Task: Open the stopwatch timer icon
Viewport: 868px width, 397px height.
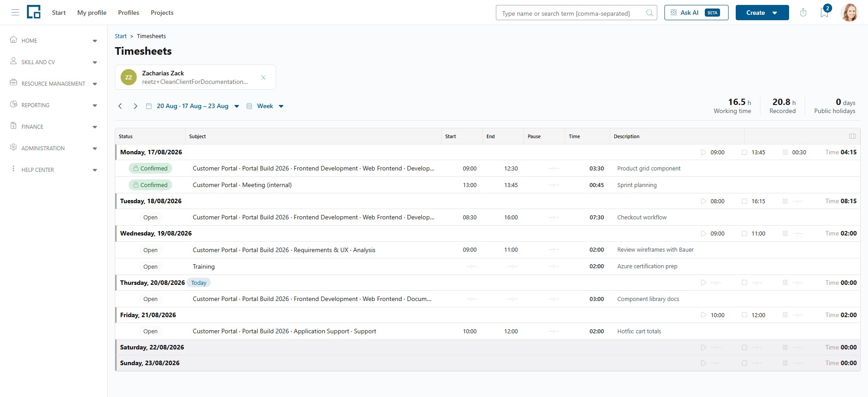Action: [803, 13]
